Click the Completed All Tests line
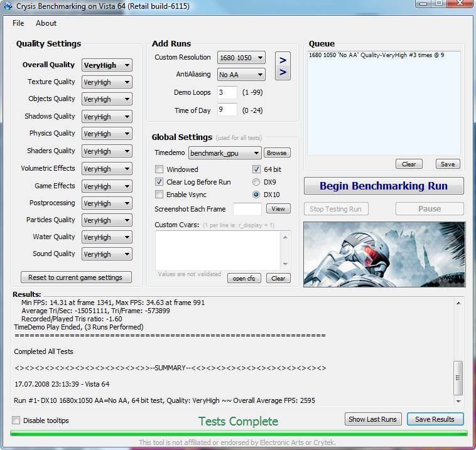The image size is (476, 450). point(43,351)
